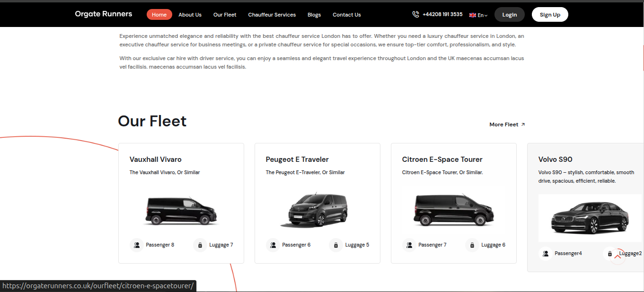Click luggage icon on Citroen E-Space Tourer card
This screenshot has width=644, height=292.
(472, 245)
